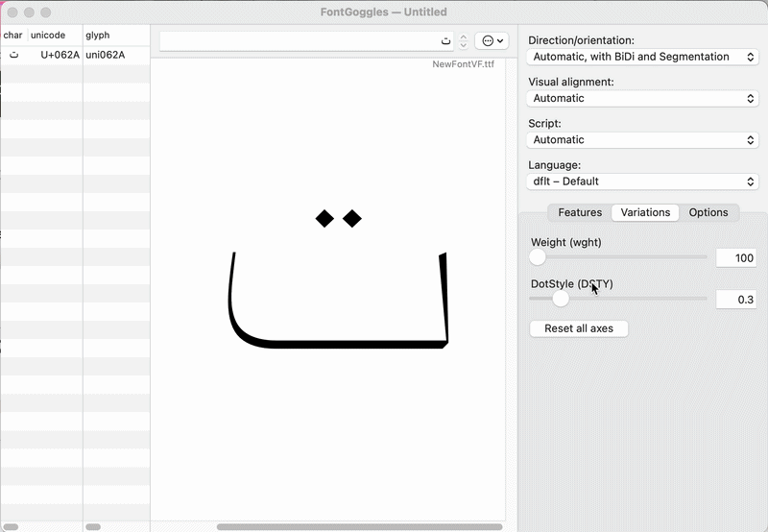This screenshot has height=532, width=768.
Task: Open the Visual alignment dropdown
Action: [642, 99]
